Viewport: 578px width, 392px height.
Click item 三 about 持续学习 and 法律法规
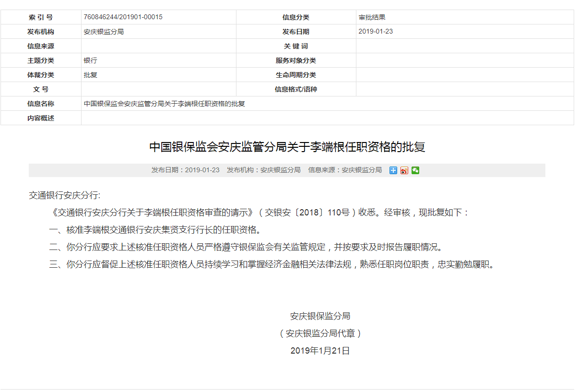coord(271,264)
